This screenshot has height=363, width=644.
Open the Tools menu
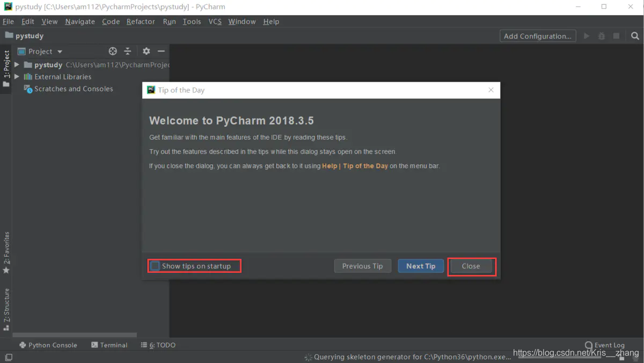point(192,21)
